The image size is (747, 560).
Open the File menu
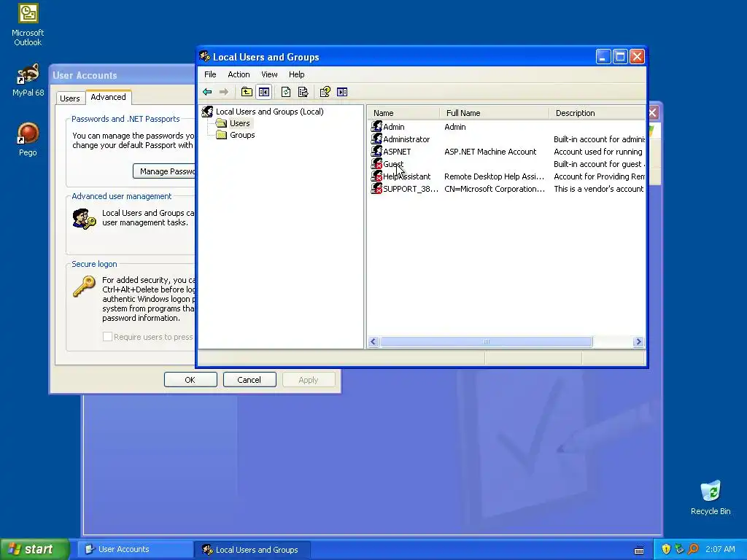[210, 74]
